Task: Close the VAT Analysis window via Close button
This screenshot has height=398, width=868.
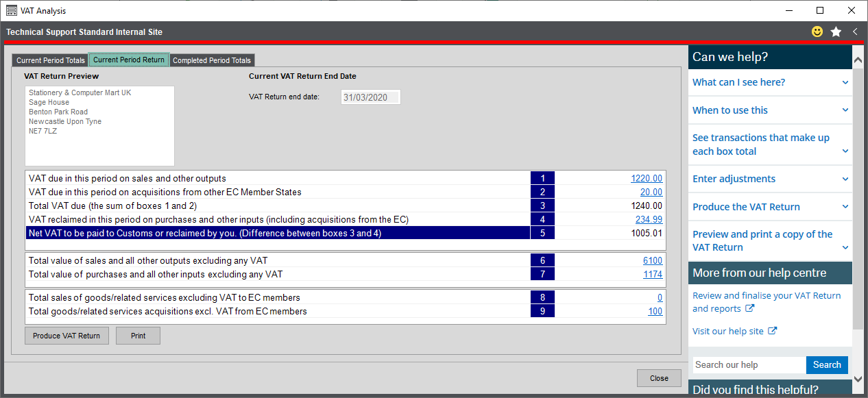Action: [658, 377]
